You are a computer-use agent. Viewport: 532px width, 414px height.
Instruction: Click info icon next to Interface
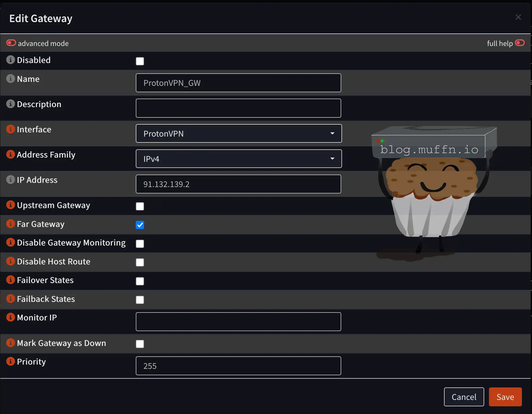(x=10, y=129)
